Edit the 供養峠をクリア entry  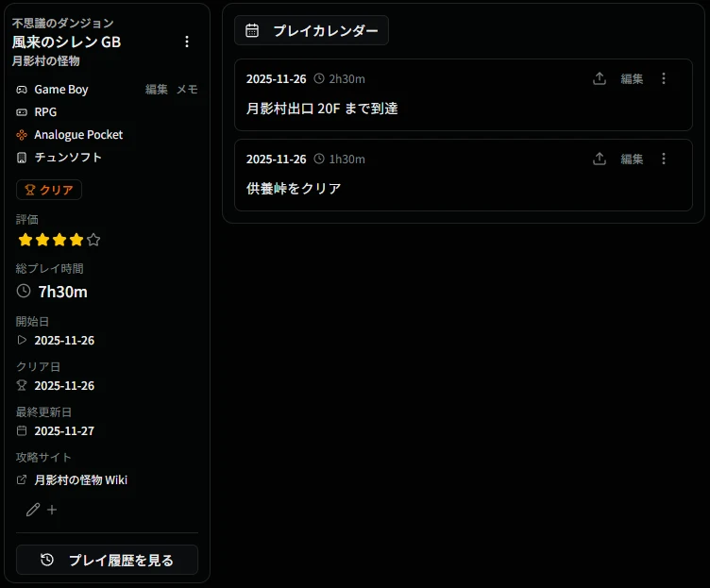coord(632,159)
